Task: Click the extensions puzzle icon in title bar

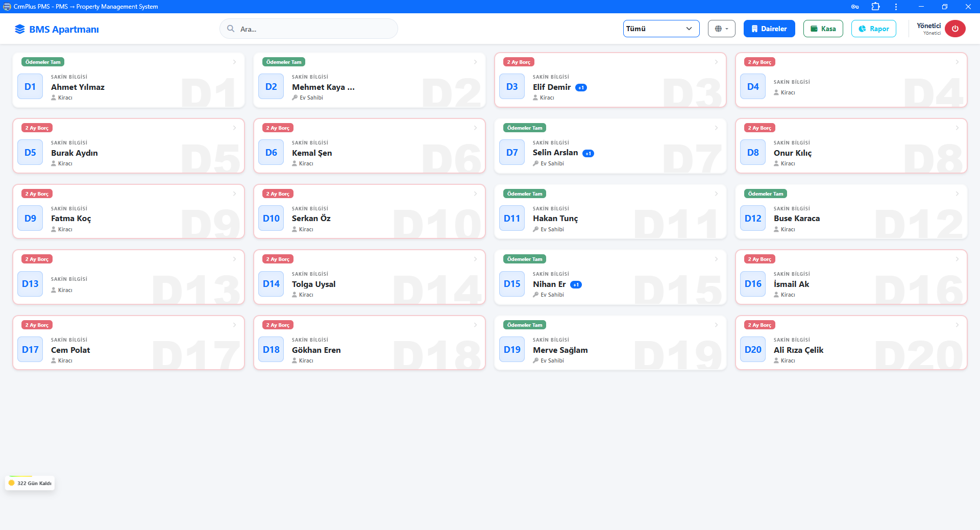Action: [876, 7]
